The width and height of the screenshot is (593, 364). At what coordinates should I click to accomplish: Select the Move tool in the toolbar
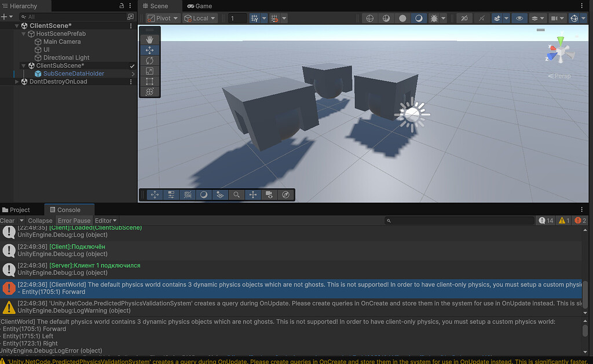(x=150, y=50)
